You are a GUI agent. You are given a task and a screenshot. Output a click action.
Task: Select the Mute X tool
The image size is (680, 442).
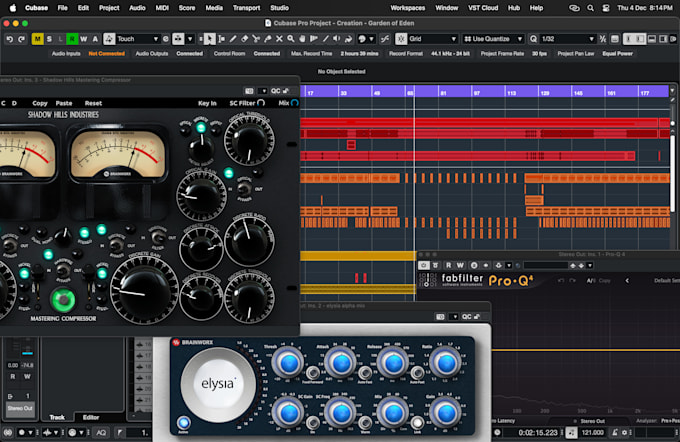pyautogui.click(x=279, y=39)
